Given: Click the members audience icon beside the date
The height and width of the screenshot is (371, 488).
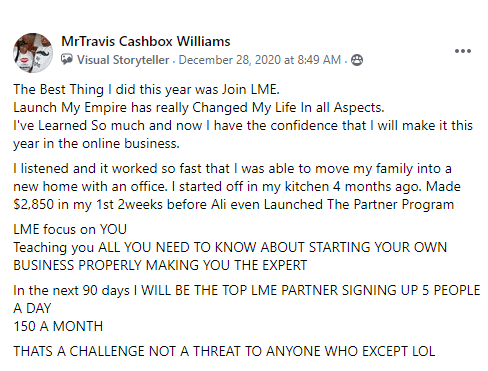Looking at the screenshot, I should [357, 60].
